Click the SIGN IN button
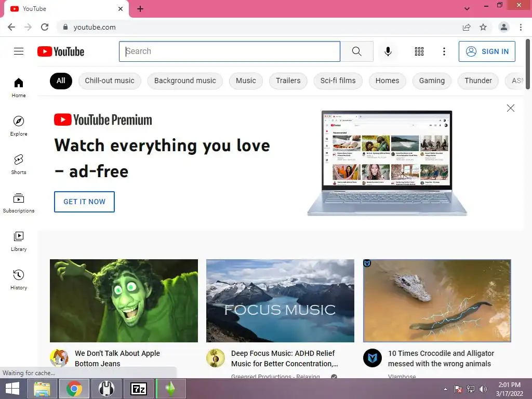Screen dimensions: 532x399 coord(487,51)
